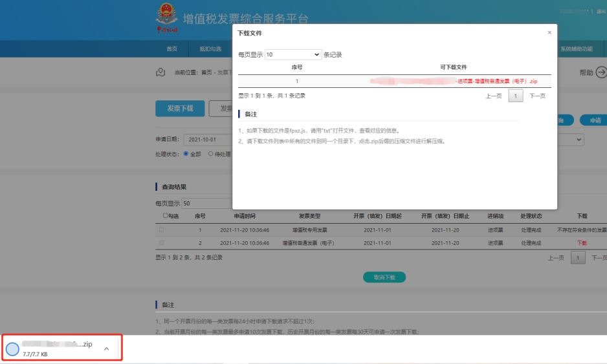This screenshot has width=607, height=364.
Task: Tick the checkbox for row 2
Action: [162, 243]
